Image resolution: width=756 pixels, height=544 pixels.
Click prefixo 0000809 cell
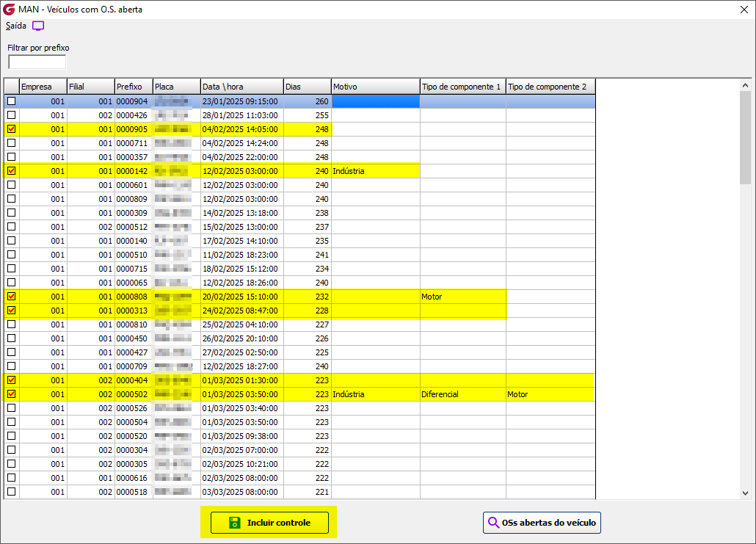pos(134,199)
